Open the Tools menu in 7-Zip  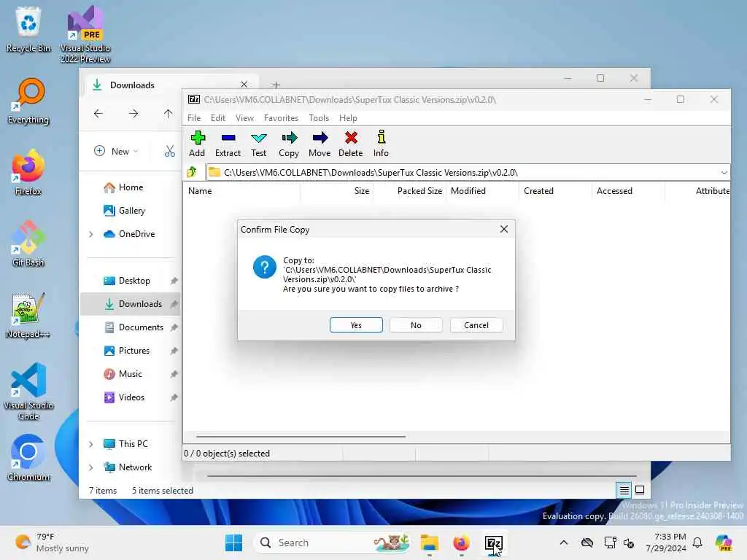point(319,117)
